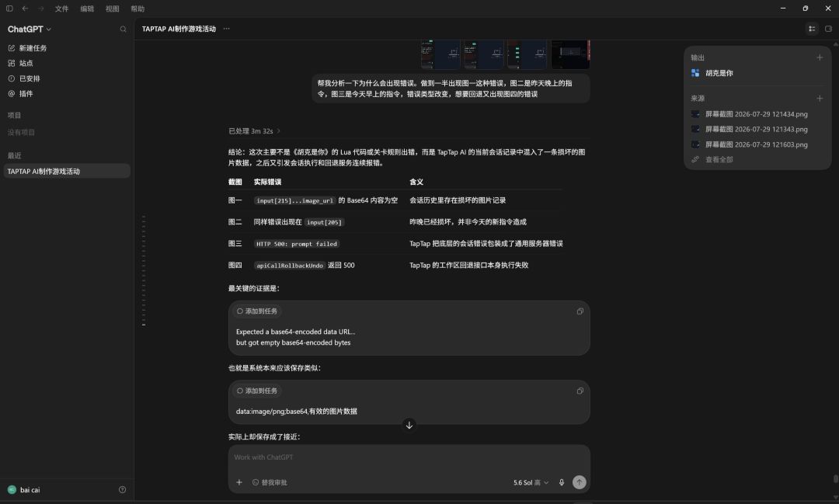Click the help question mark icon
The image size is (839, 504).
coord(122,489)
